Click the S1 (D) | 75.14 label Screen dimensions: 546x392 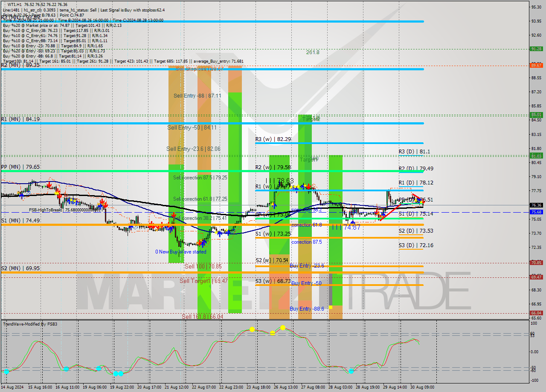pyautogui.click(x=416, y=214)
